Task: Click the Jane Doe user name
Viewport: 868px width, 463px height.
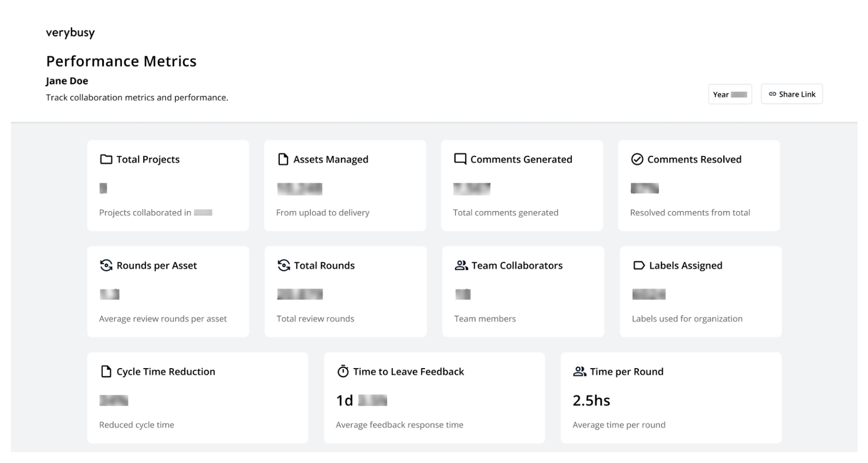Action: [67, 81]
